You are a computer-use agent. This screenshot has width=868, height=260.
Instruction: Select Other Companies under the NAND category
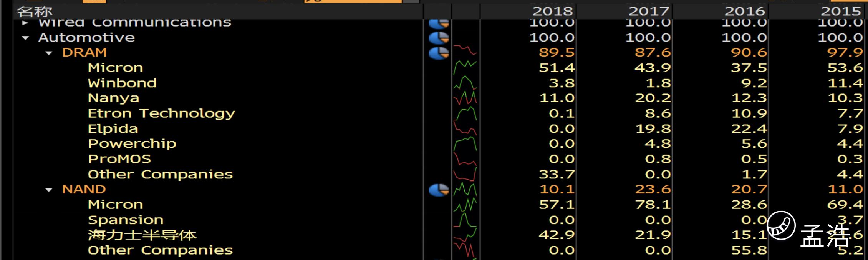tap(160, 250)
